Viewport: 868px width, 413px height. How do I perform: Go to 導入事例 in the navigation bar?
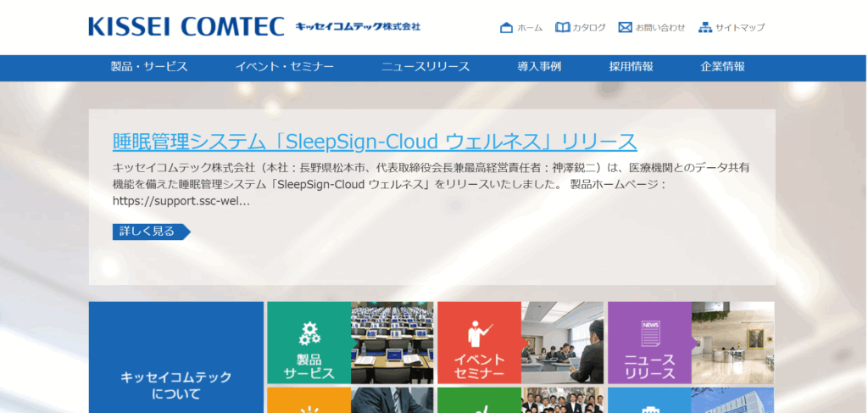click(539, 67)
